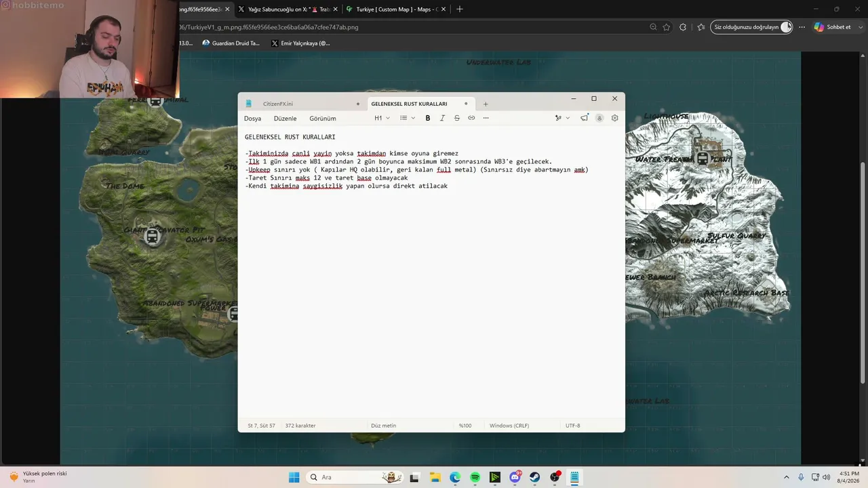
Task: Insert a link using the Notepad toolbar
Action: click(x=471, y=118)
